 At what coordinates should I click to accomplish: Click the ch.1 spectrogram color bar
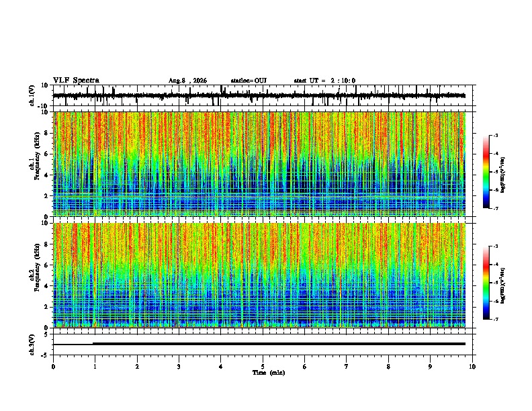(486, 171)
